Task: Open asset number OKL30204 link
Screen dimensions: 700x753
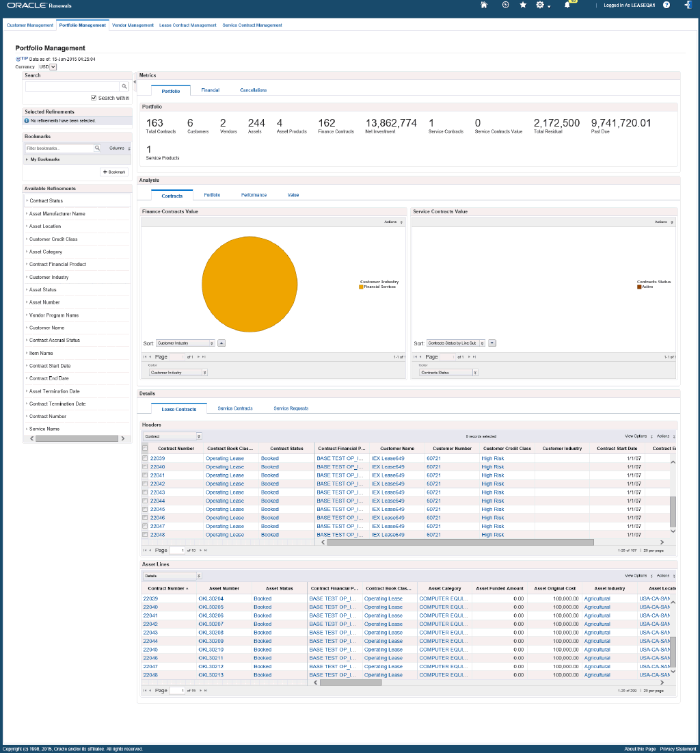Action: [x=211, y=598]
